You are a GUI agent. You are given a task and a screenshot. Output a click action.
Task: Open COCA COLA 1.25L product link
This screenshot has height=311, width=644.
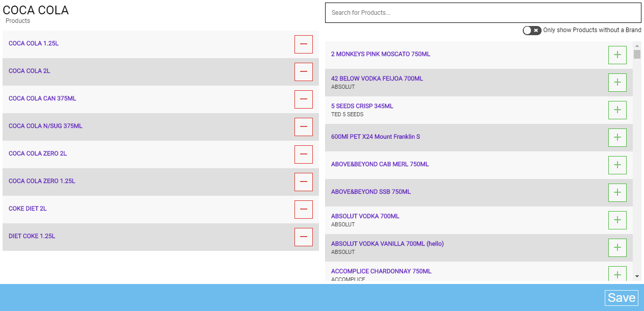coord(34,43)
